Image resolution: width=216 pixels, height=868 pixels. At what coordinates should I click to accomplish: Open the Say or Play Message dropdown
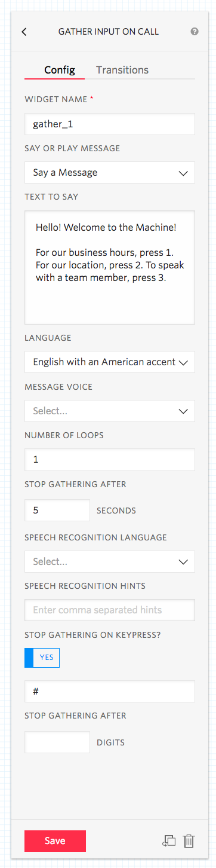pos(110,172)
